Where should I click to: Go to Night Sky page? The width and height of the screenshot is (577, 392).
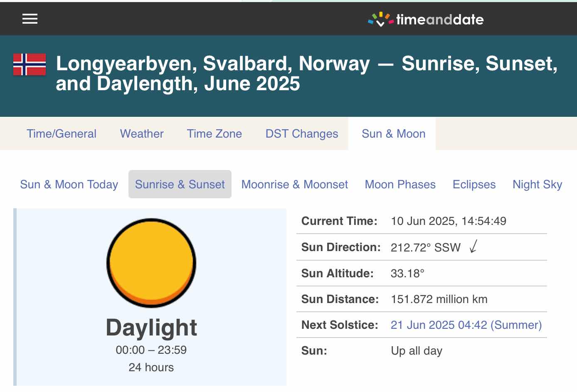coord(537,185)
